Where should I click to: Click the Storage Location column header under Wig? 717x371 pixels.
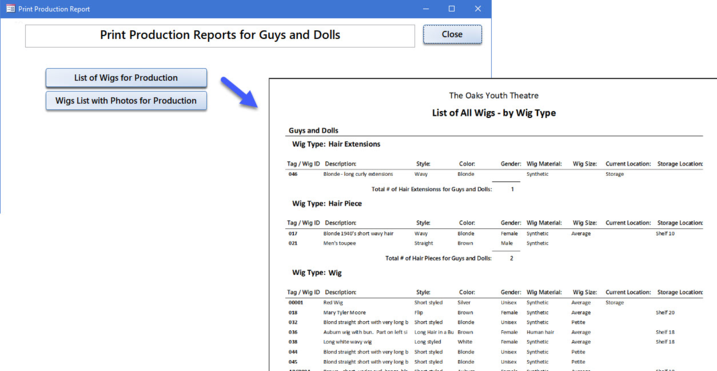[680, 292]
